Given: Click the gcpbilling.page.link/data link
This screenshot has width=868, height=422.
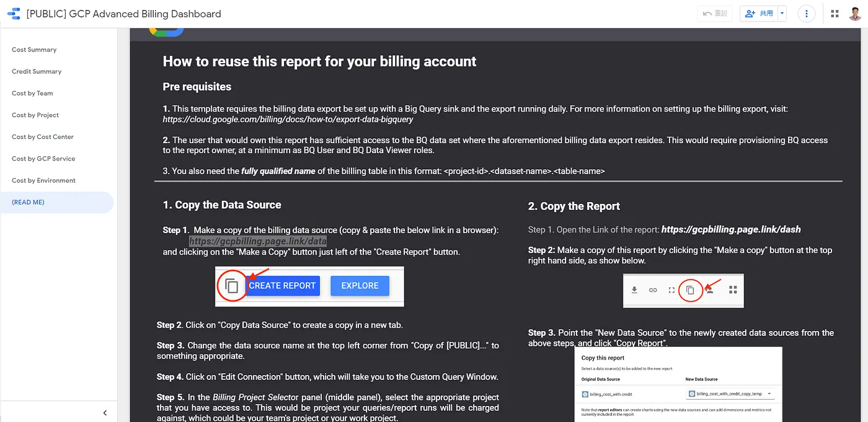Looking at the screenshot, I should [x=258, y=241].
